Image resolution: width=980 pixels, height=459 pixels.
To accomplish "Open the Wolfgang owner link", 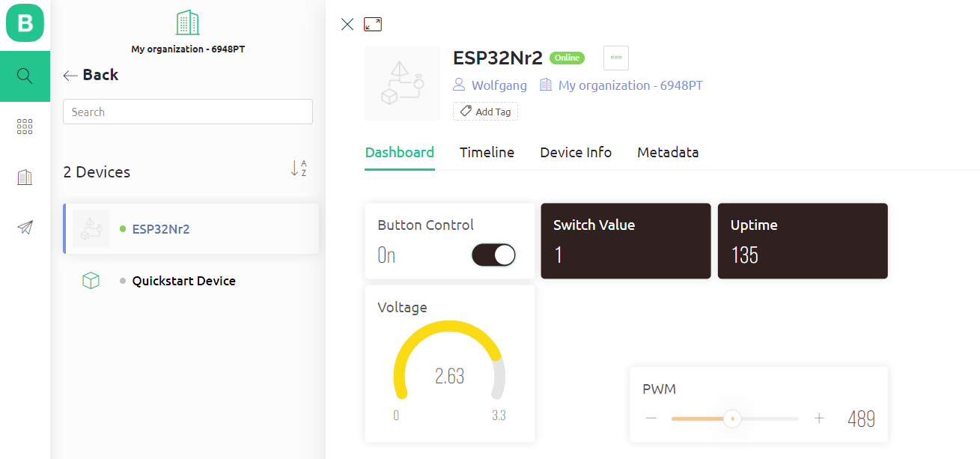I will coord(499,85).
